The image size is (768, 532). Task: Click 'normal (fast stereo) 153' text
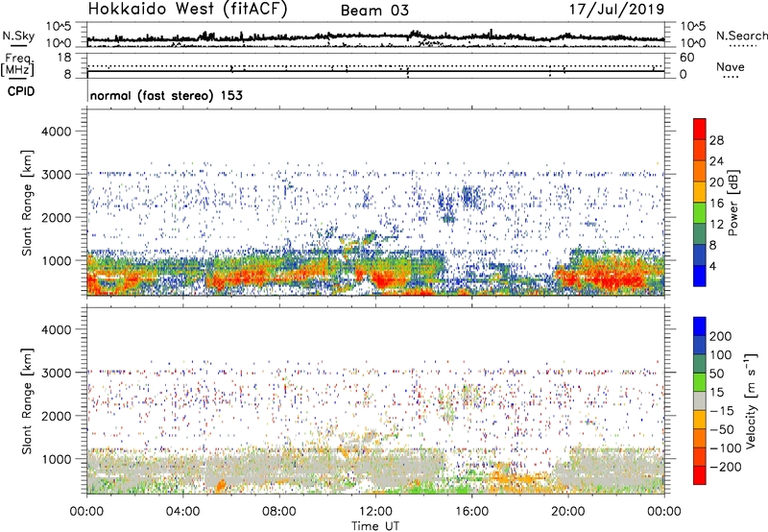[x=166, y=95]
